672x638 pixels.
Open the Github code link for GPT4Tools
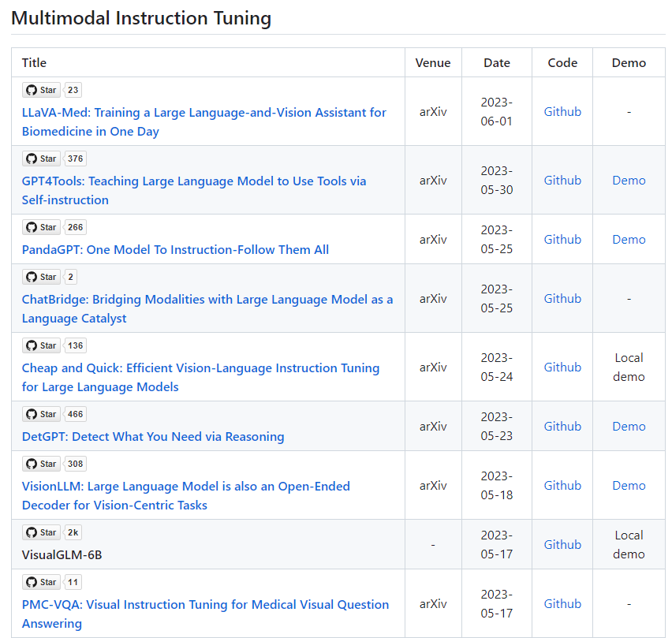(x=562, y=181)
